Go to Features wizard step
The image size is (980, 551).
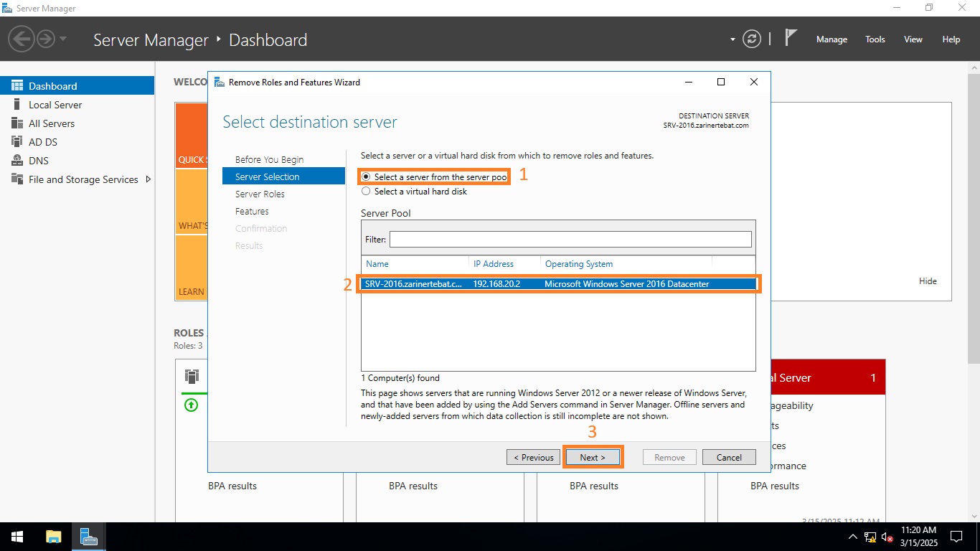pos(252,211)
